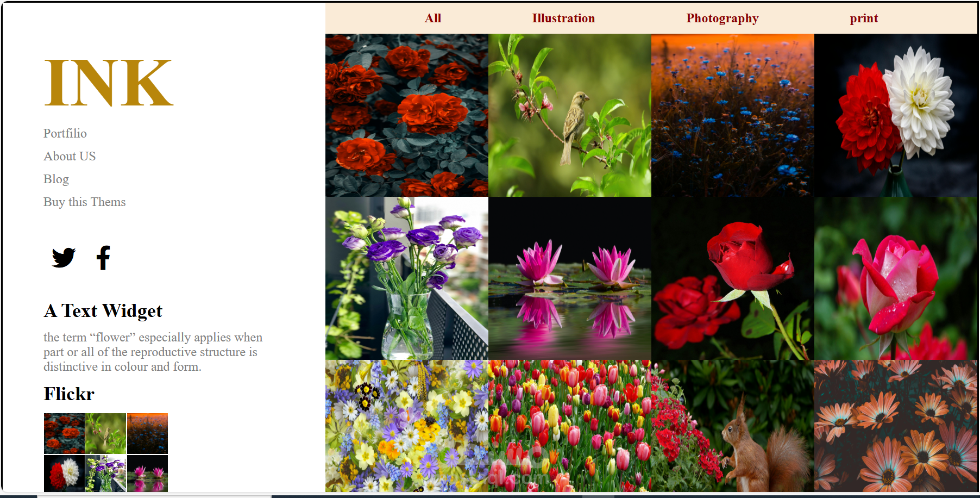Open Flickr thumbnail of bird on branch
980x498 pixels.
tap(105, 433)
